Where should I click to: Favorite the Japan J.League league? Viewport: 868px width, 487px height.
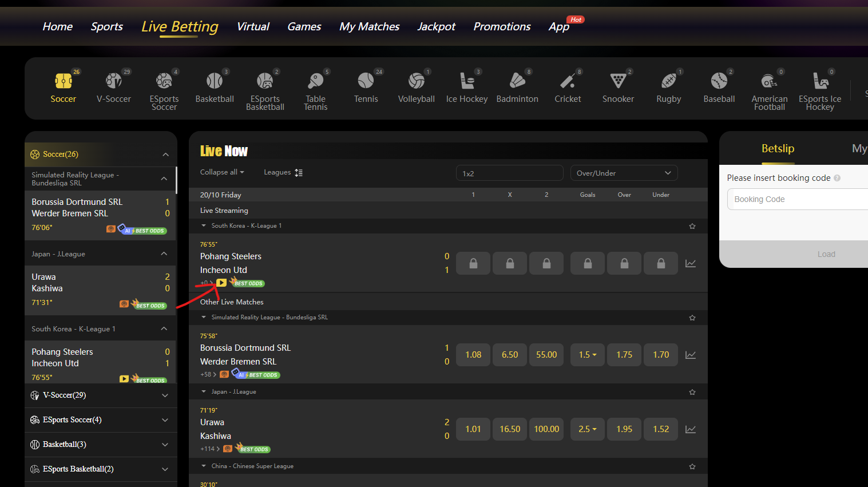click(692, 392)
